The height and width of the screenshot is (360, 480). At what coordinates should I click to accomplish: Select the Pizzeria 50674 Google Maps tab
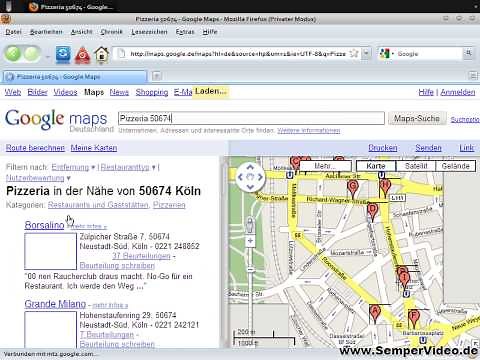point(75,77)
